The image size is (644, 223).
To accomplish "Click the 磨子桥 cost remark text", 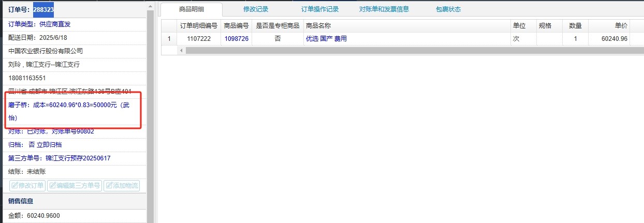I will (x=69, y=111).
